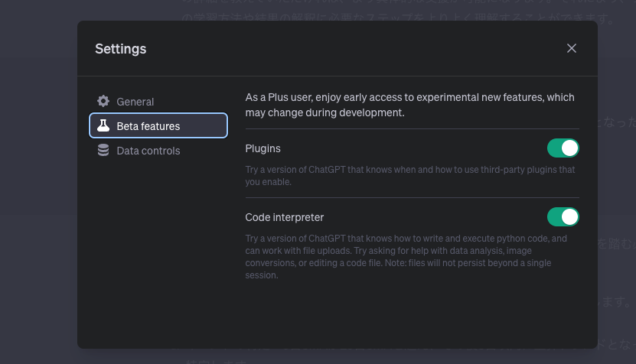636x364 pixels.
Task: Click the Plugins heading label
Action: (263, 149)
